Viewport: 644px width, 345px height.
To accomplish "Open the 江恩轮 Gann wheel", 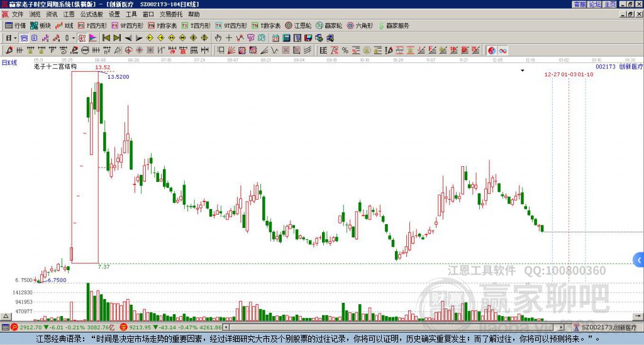I will [298, 25].
